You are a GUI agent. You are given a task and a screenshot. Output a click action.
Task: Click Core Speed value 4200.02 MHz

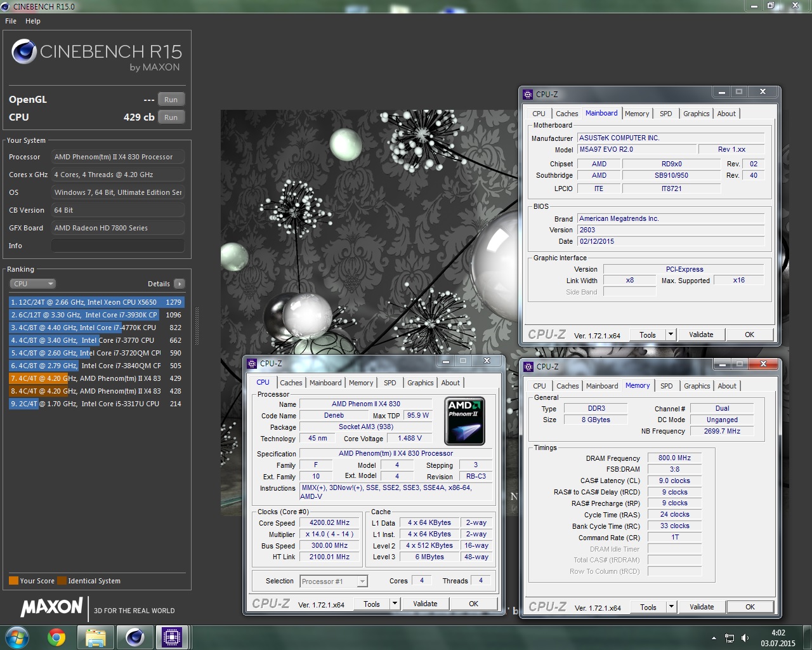(x=330, y=523)
